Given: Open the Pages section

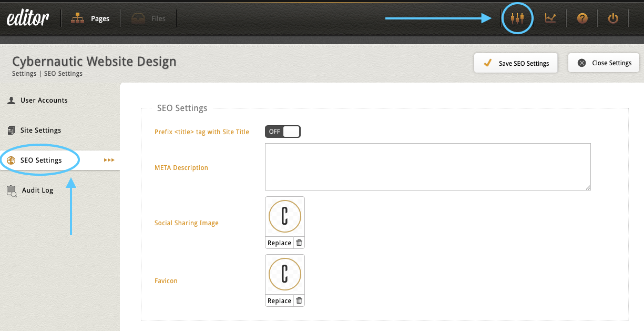Looking at the screenshot, I should point(90,18).
